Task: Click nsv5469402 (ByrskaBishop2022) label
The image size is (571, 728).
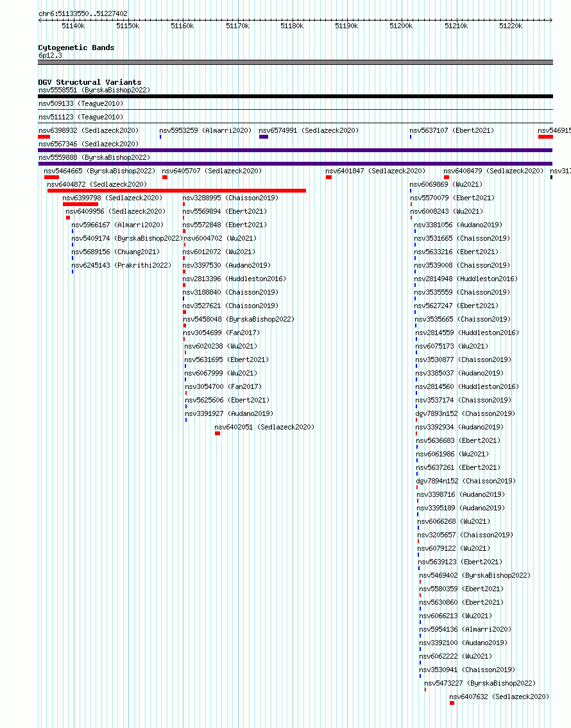Action: click(x=475, y=575)
